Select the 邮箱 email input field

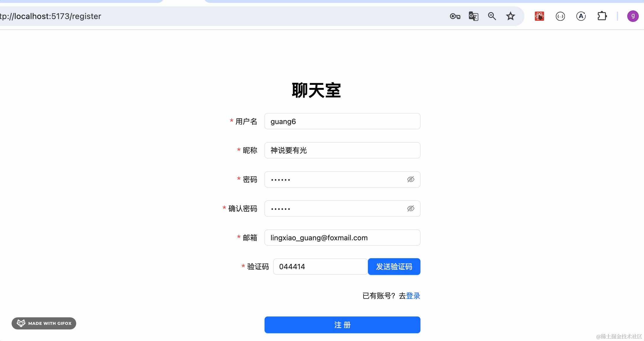pyautogui.click(x=342, y=238)
